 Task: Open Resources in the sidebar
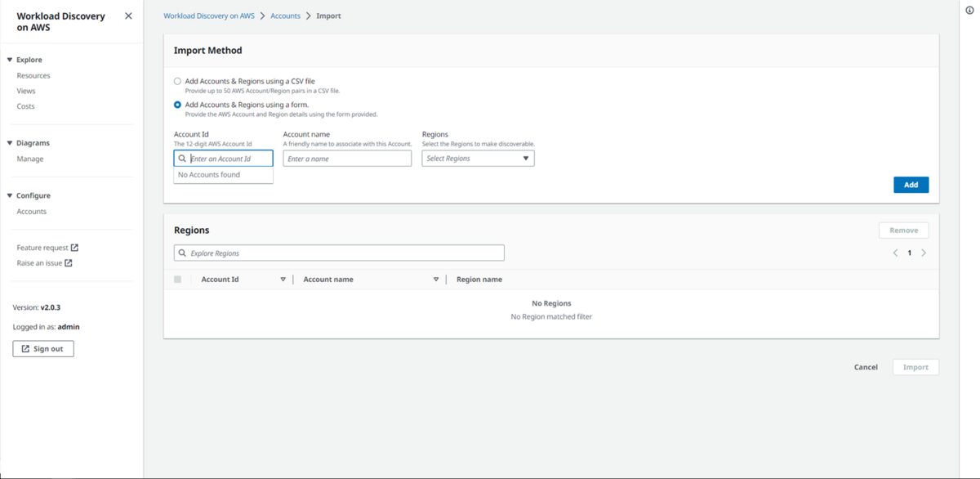click(33, 75)
